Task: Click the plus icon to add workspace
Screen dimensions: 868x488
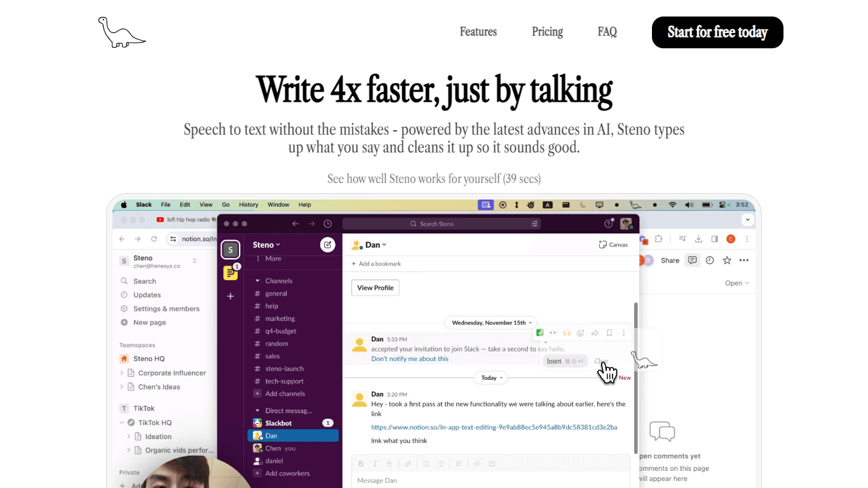Action: pos(230,296)
